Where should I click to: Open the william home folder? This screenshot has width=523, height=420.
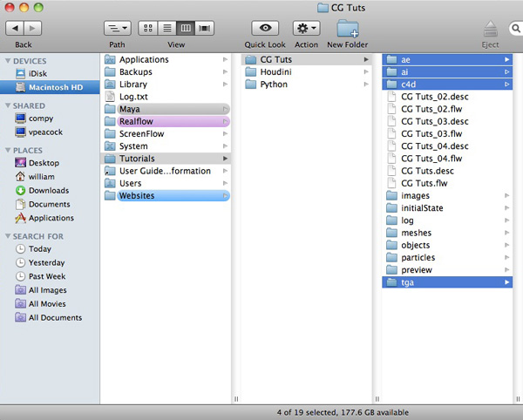(50, 177)
